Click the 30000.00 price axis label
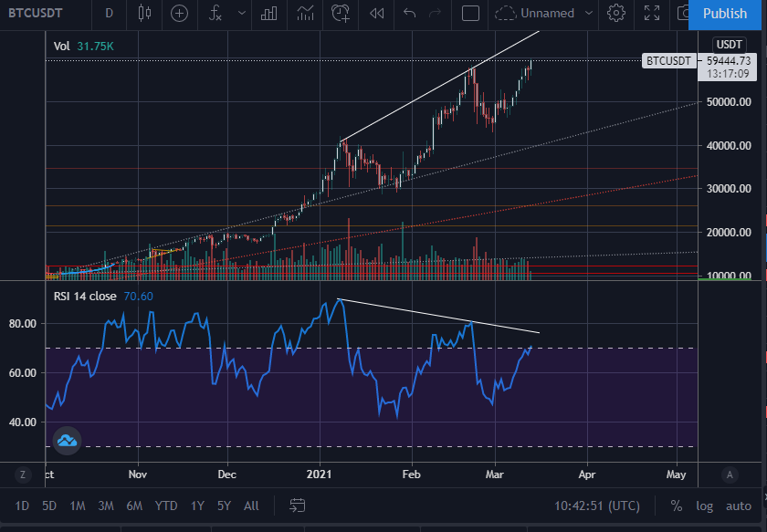This screenshot has width=767, height=532. (729, 189)
